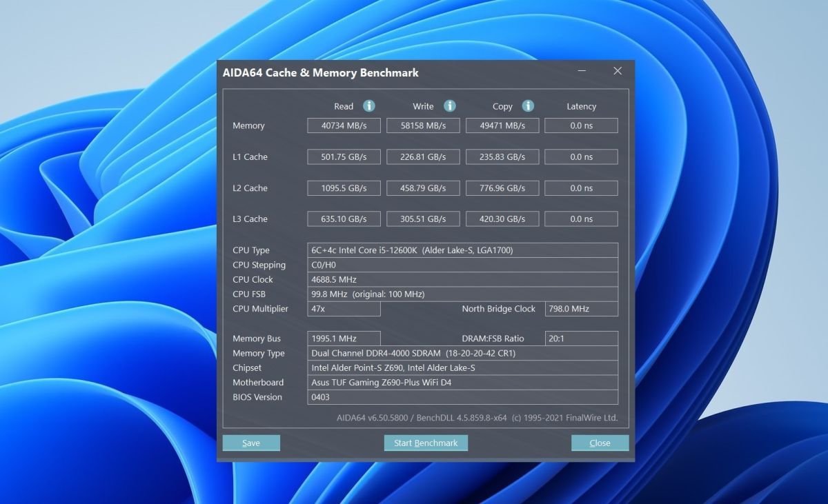Click the Memory row label
The width and height of the screenshot is (828, 504).
[x=248, y=125]
